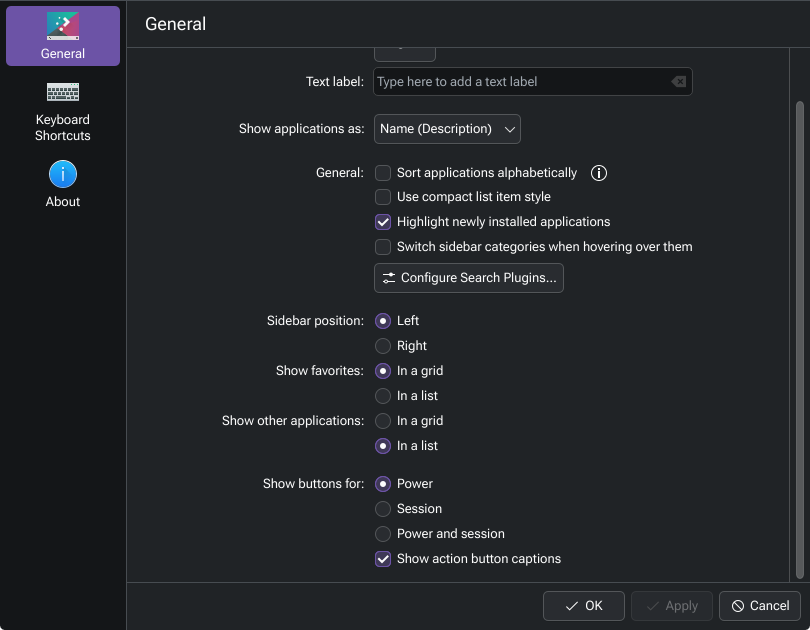Enable Use compact list item style
The width and height of the screenshot is (810, 630).
pyautogui.click(x=383, y=197)
